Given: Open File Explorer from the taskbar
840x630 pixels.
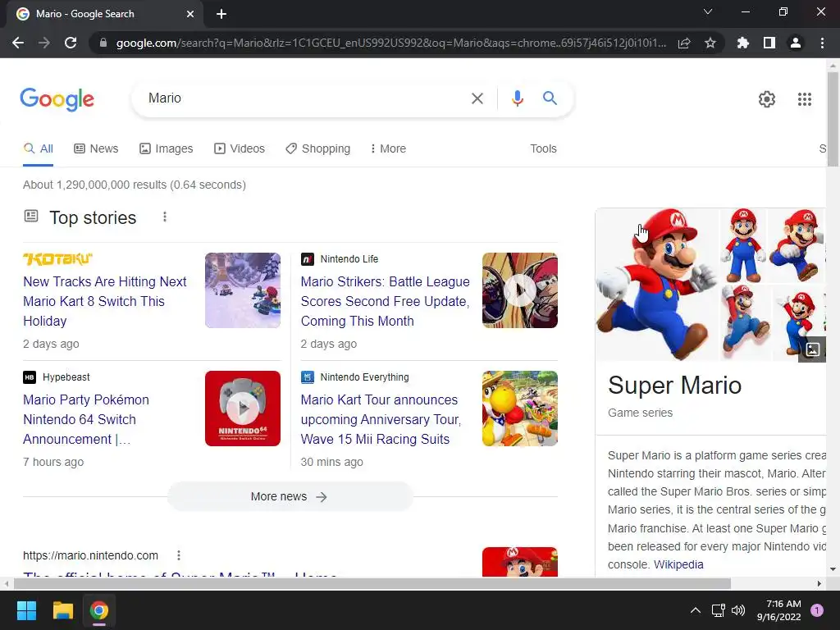Looking at the screenshot, I should pos(62,610).
